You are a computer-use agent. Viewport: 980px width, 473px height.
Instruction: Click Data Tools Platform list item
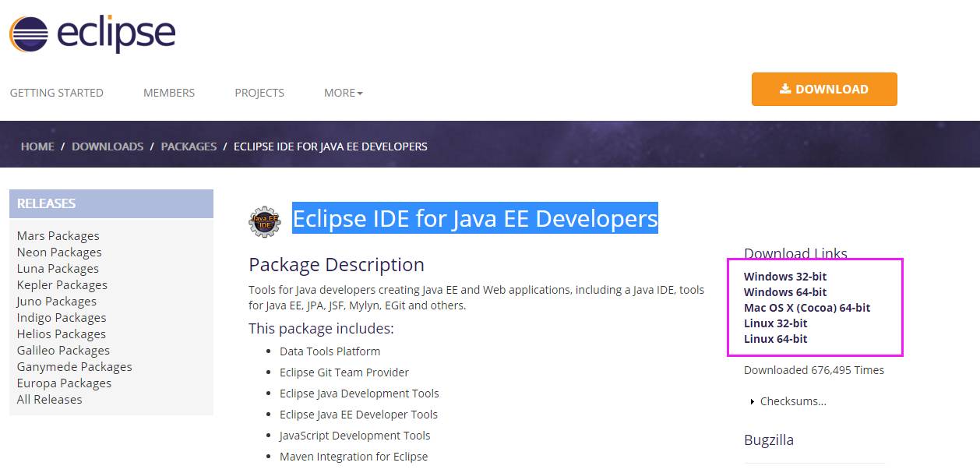click(330, 351)
